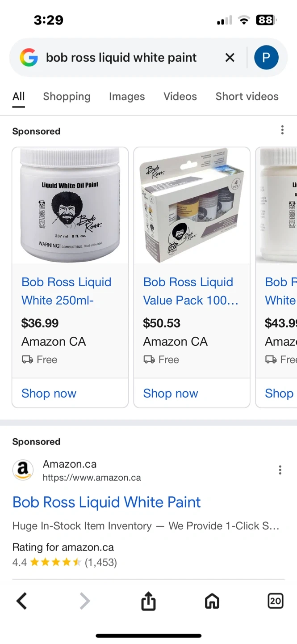Image resolution: width=297 pixels, height=644 pixels.
Task: Open the share sheet icon
Action: tap(148, 602)
